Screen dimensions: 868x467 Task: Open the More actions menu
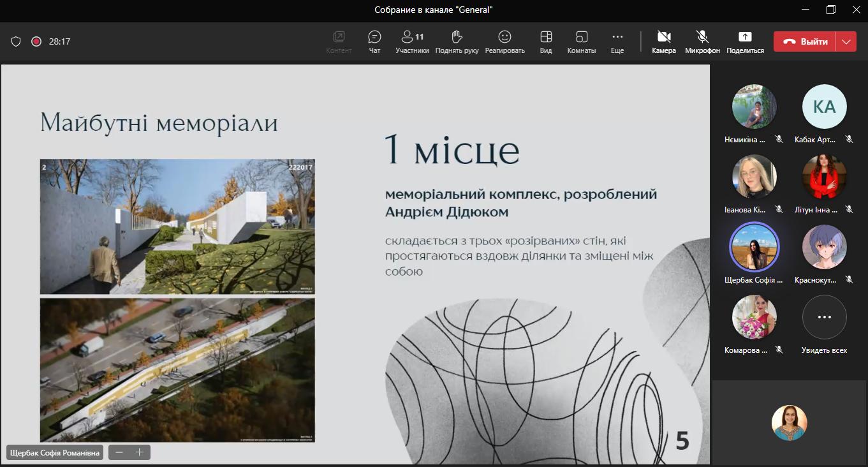617,42
